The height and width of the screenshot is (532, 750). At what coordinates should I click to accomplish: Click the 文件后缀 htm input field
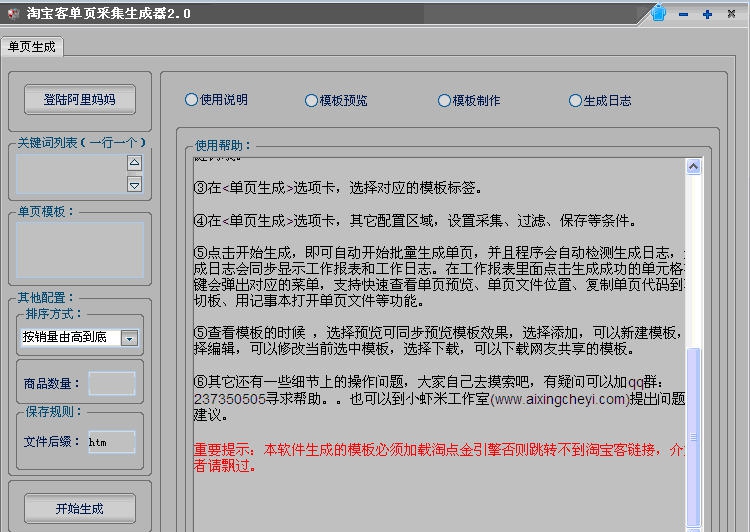tap(111, 442)
